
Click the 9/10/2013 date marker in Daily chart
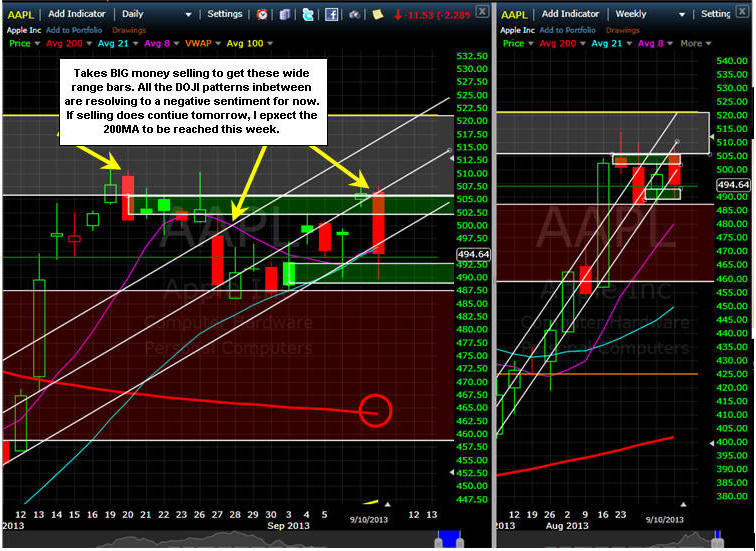[x=369, y=520]
